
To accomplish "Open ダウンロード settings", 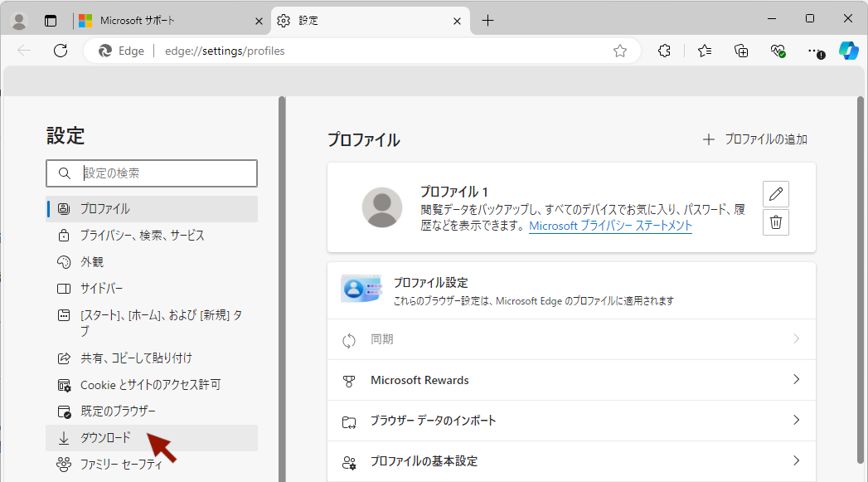I will coord(152,438).
